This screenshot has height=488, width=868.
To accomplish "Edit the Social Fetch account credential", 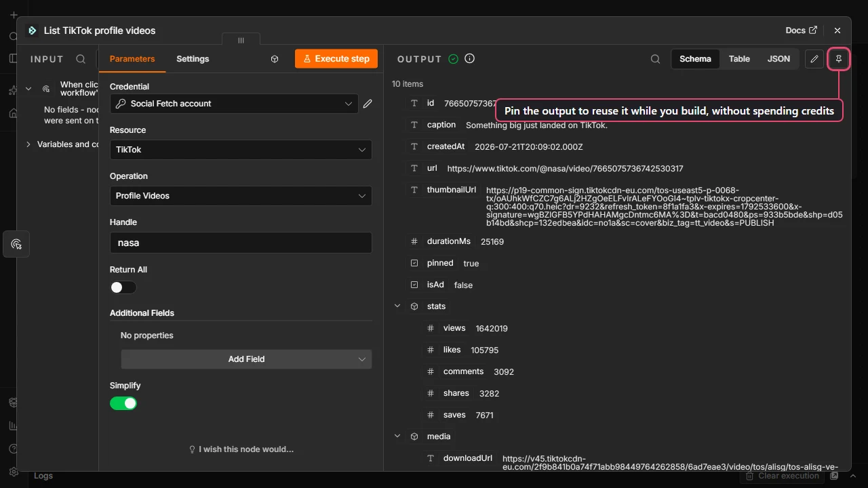I will point(368,104).
